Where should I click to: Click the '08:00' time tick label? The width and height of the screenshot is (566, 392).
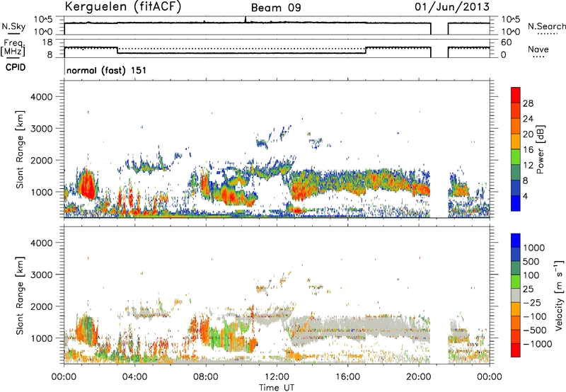pyautogui.click(x=206, y=376)
